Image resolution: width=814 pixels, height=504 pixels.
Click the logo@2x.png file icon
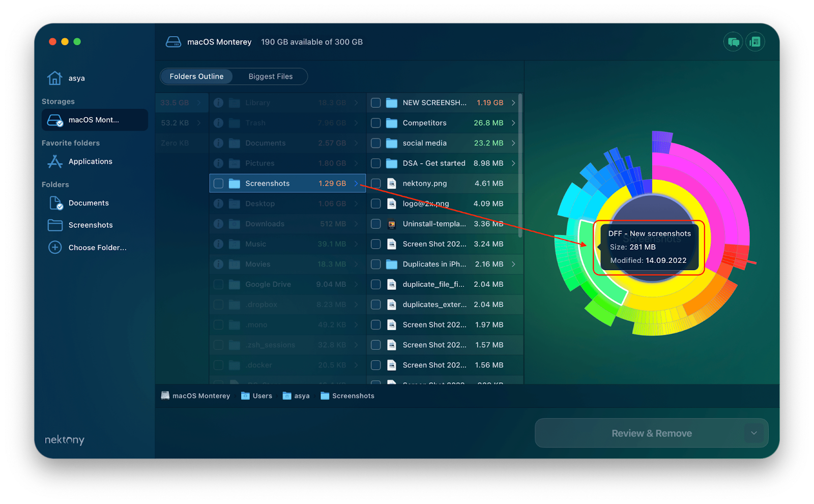pyautogui.click(x=391, y=203)
